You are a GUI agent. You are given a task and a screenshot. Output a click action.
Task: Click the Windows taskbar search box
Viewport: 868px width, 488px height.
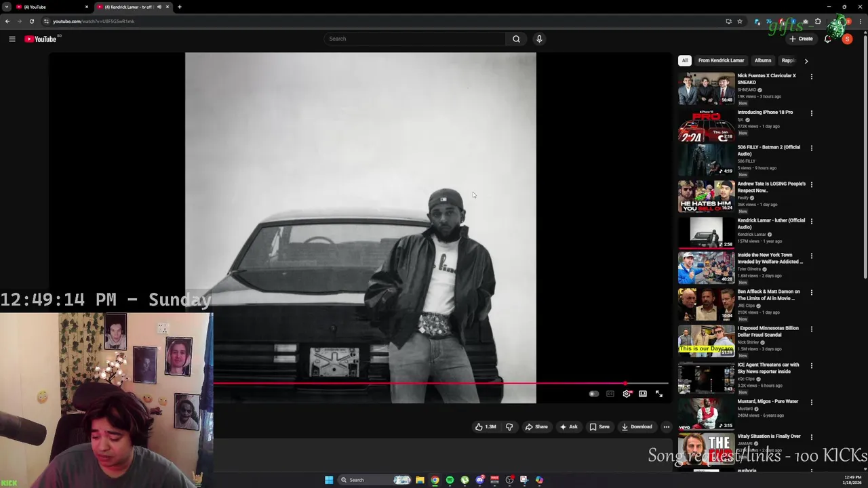(x=375, y=480)
